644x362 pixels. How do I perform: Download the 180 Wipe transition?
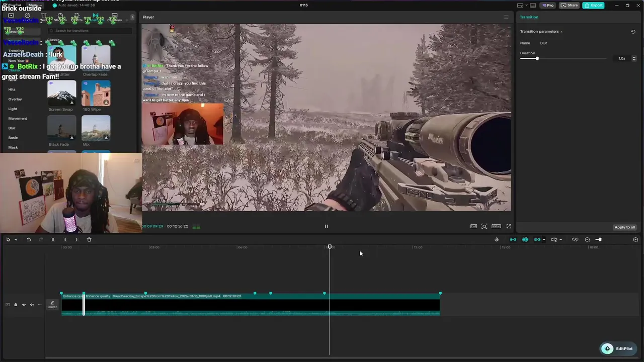pyautogui.click(x=106, y=102)
